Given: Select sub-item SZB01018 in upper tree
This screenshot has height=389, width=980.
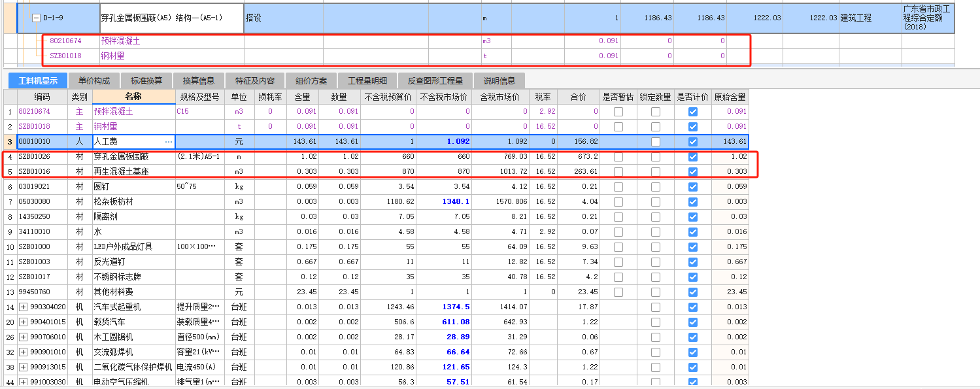Looking at the screenshot, I should tap(64, 56).
